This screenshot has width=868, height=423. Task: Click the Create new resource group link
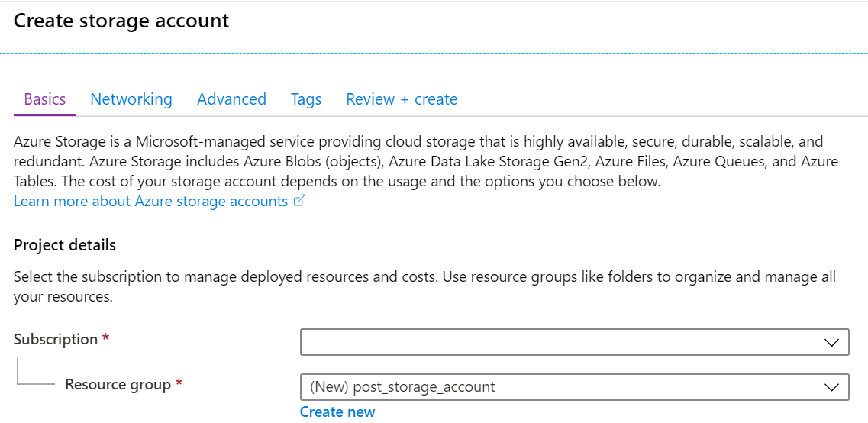tap(337, 412)
